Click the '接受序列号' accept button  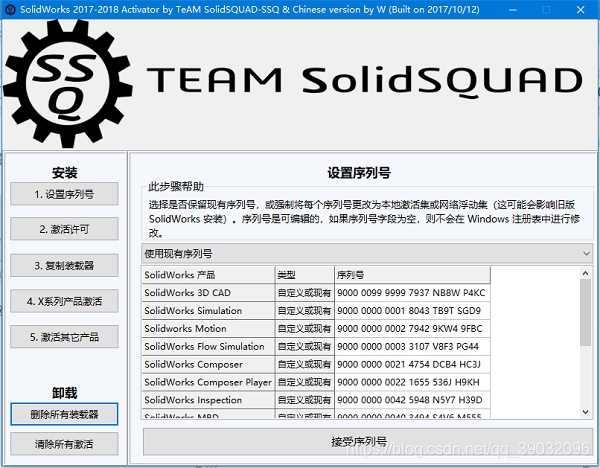[x=368, y=441]
